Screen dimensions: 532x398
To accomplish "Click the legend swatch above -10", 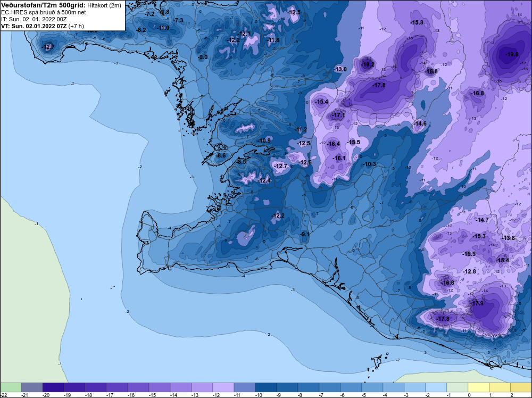I will (265, 387).
